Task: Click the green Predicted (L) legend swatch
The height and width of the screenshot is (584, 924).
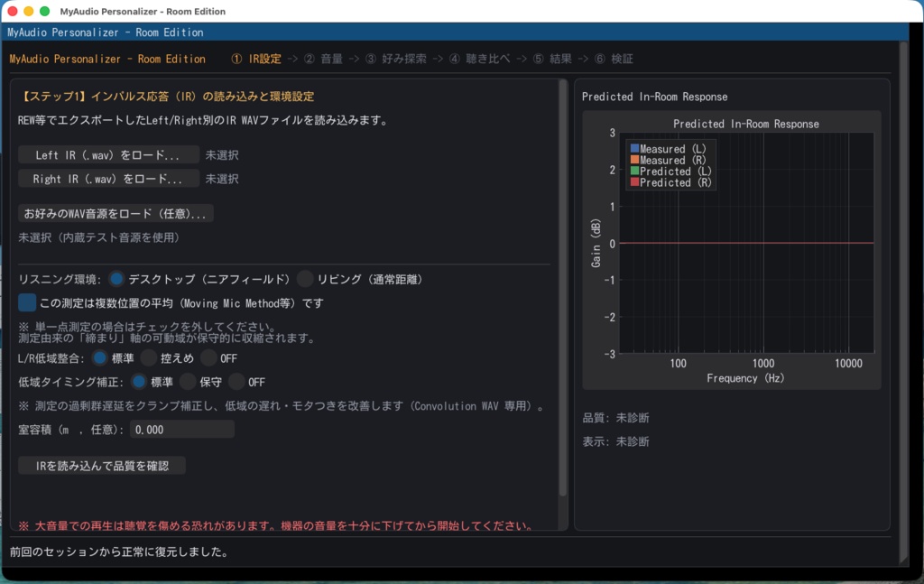Action: [x=634, y=171]
